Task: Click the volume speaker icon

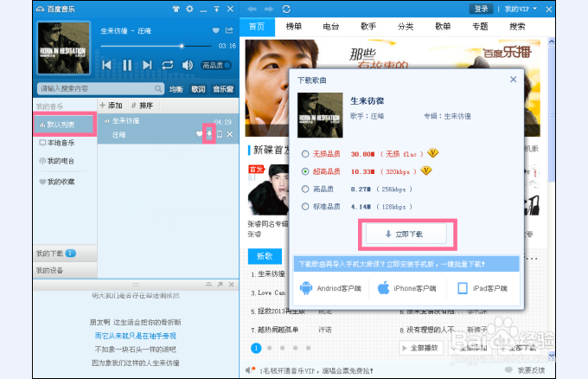Action: click(188, 65)
